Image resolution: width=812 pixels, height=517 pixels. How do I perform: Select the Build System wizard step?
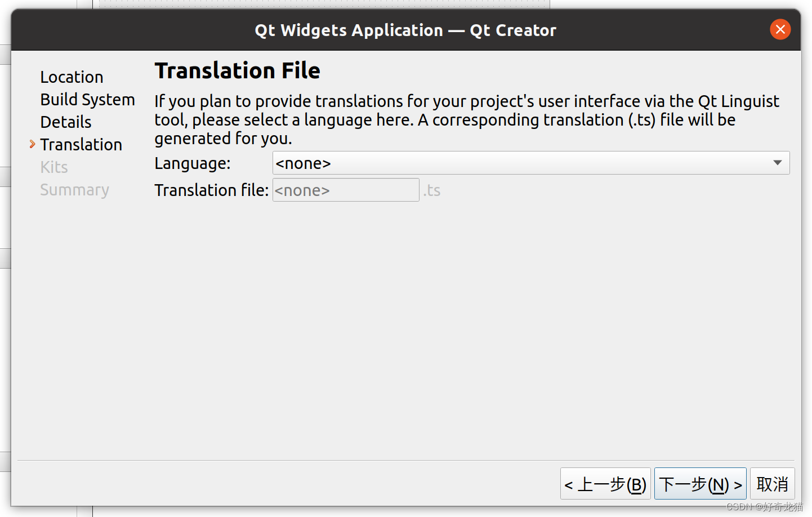coord(87,100)
